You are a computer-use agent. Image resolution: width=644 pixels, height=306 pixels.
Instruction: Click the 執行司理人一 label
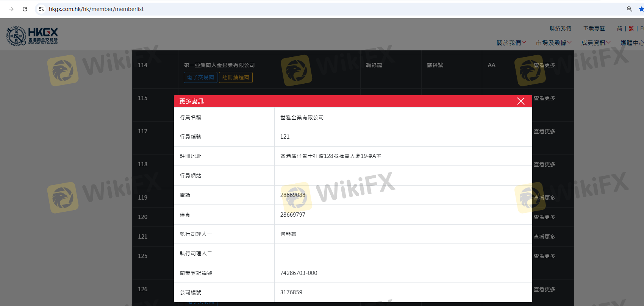pos(196,234)
